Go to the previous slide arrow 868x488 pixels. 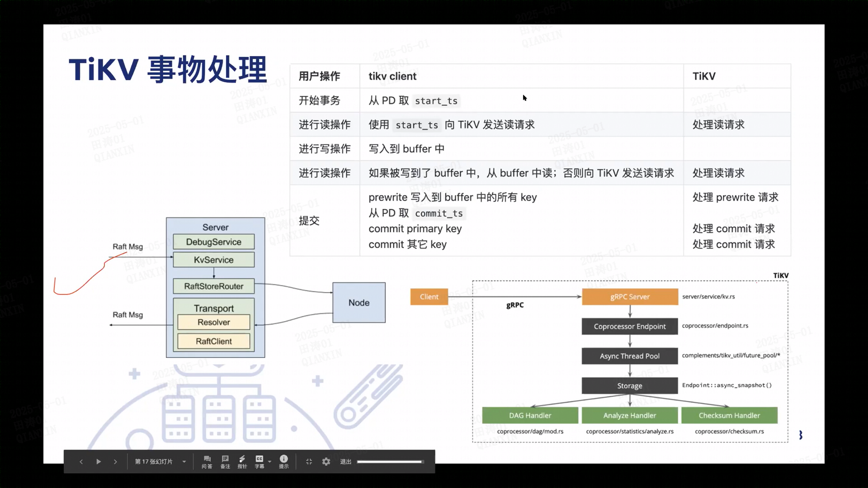point(81,462)
